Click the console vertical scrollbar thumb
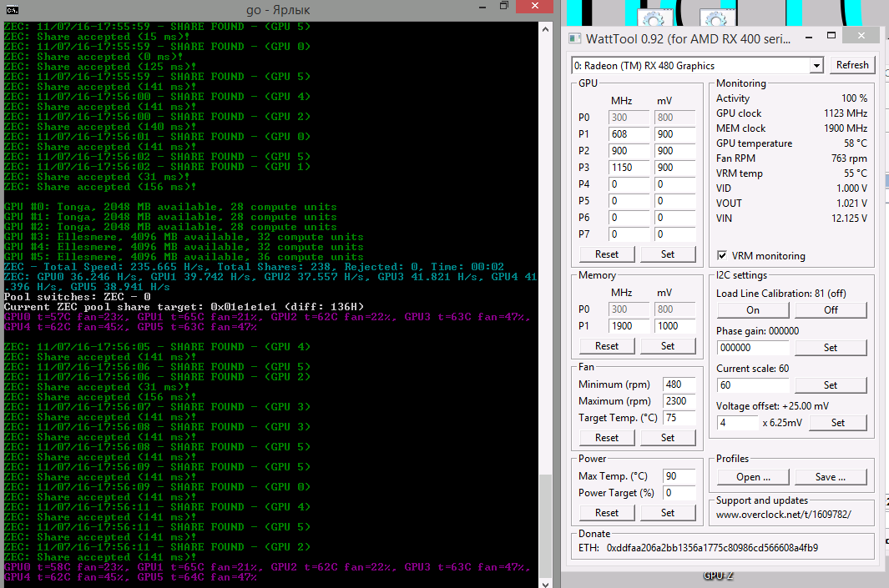This screenshot has width=889, height=588. click(x=545, y=525)
